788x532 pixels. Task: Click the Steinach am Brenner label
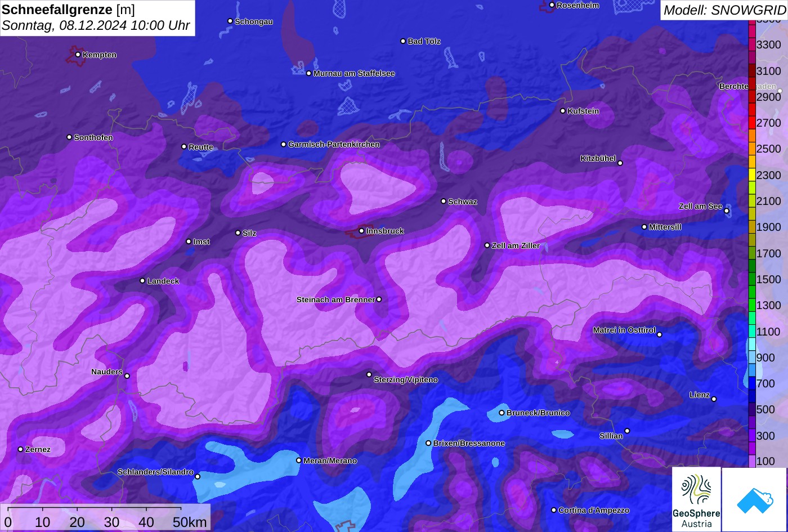coord(335,299)
